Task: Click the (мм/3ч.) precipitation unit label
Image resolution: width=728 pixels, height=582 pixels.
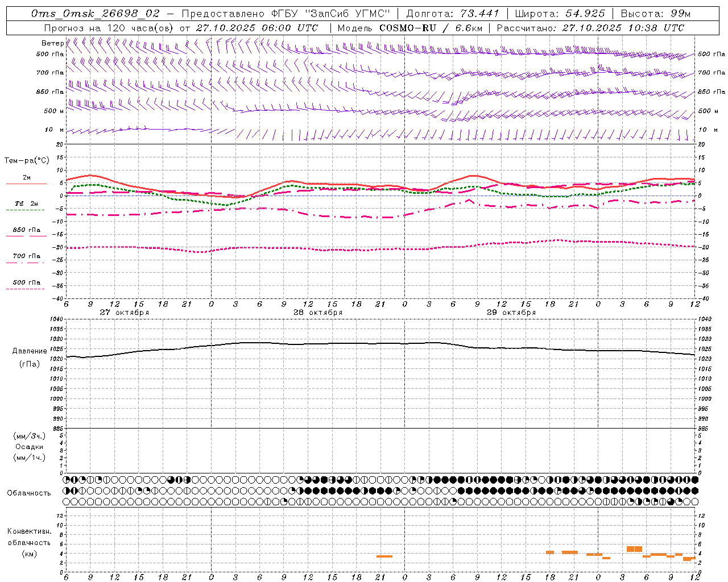Action: click(x=30, y=436)
